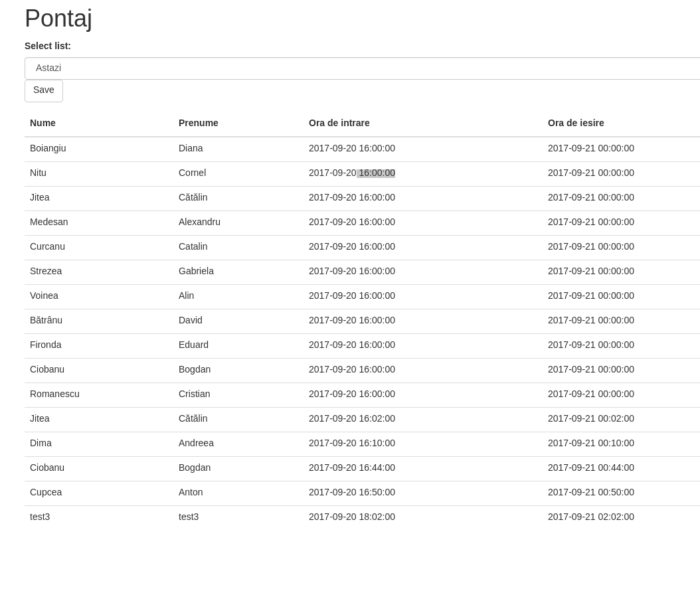Select the Nume column header
Image resolution: width=700 pixels, height=597 pixels.
43,123
